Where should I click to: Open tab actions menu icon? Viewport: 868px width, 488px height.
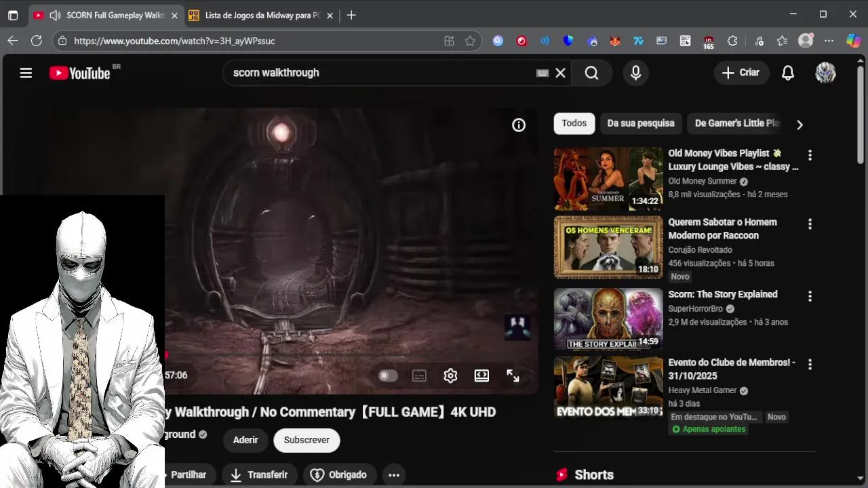(13, 15)
